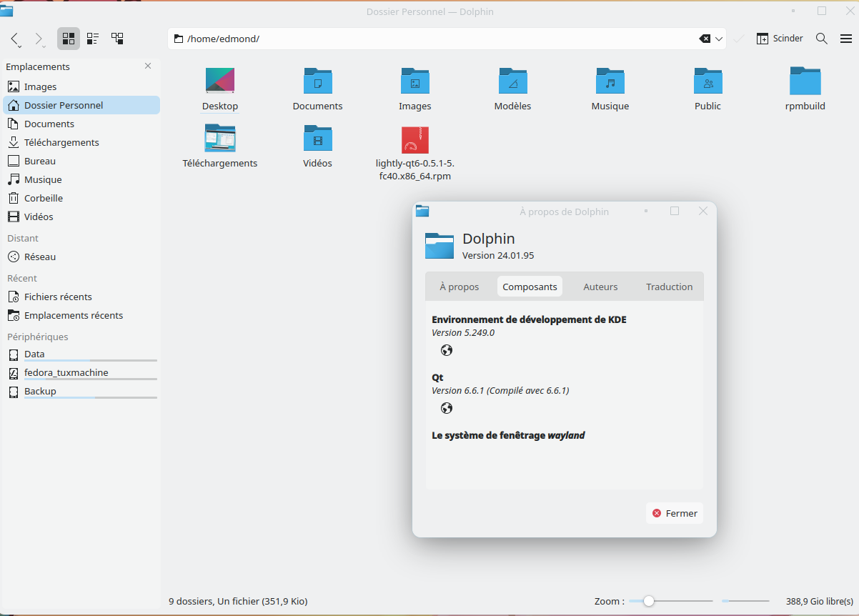Screen dimensions: 859x616
Task: Open the hamburger menu
Action: (x=845, y=39)
